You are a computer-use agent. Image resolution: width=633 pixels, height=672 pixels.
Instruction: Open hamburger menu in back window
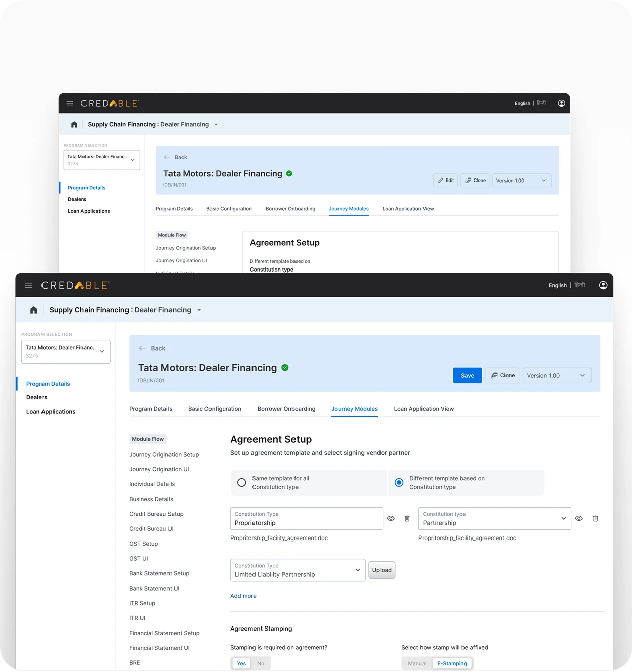[70, 103]
